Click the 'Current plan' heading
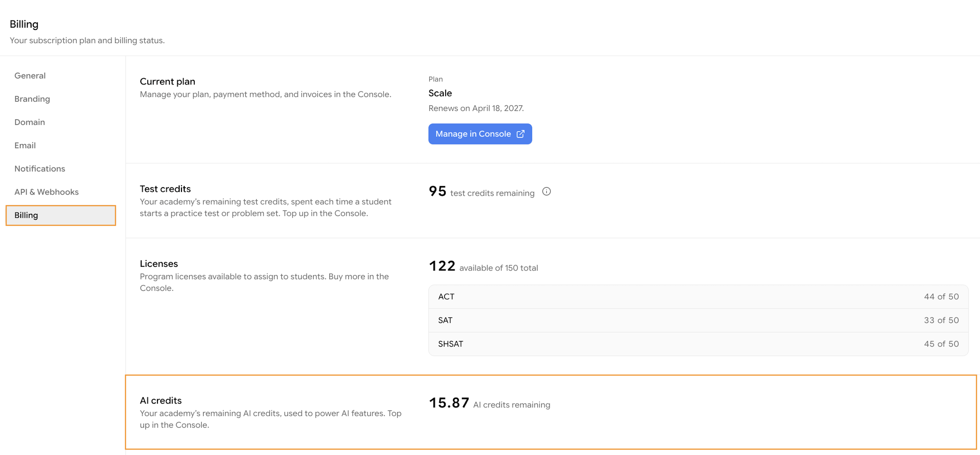The image size is (980, 455). (167, 81)
